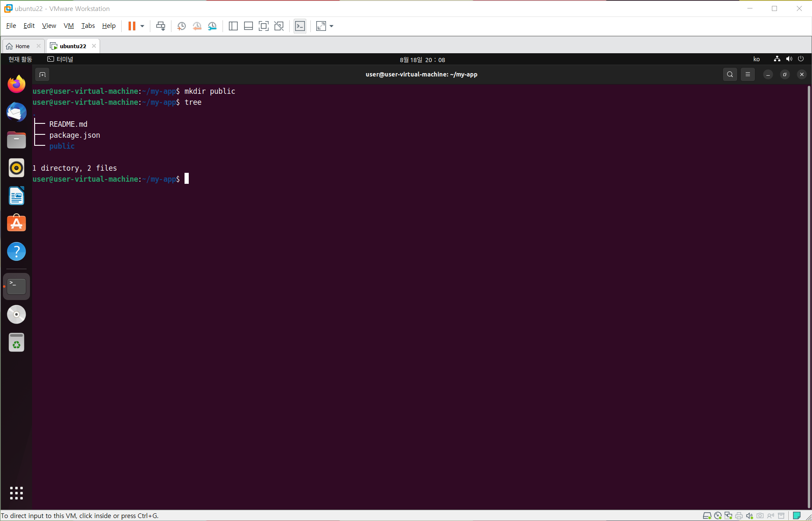Open the terminal hamburger menu
This screenshot has height=521, width=812.
(x=748, y=75)
